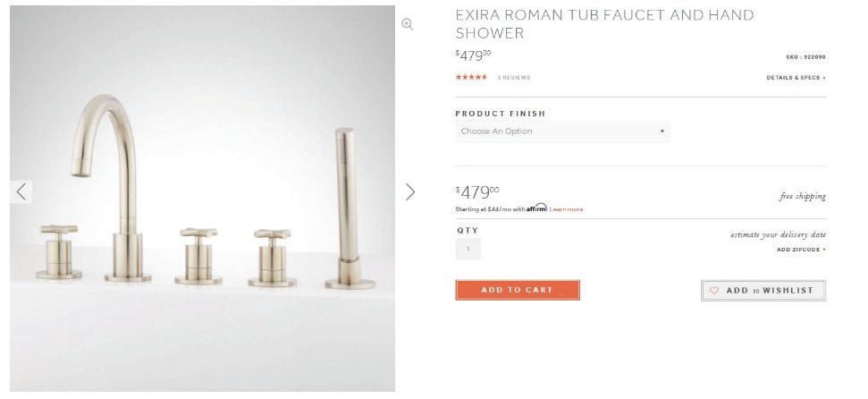Viewport: 868px width, 399px height.
Task: Click the free shipping label
Action: [x=803, y=196]
